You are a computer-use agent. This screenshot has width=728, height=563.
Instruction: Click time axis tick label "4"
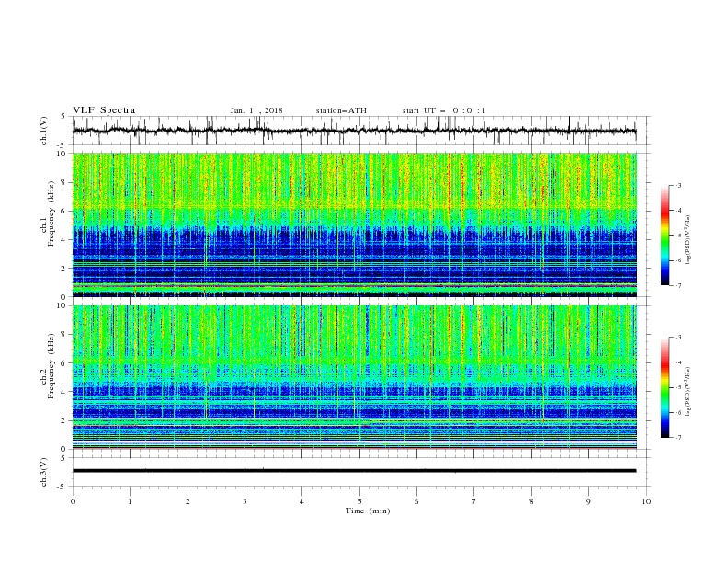tap(301, 501)
